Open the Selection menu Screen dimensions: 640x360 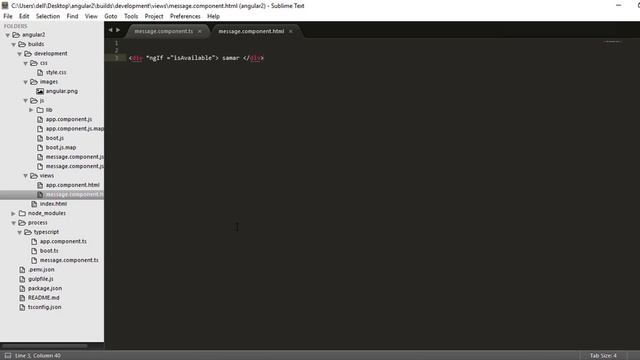[x=48, y=16]
